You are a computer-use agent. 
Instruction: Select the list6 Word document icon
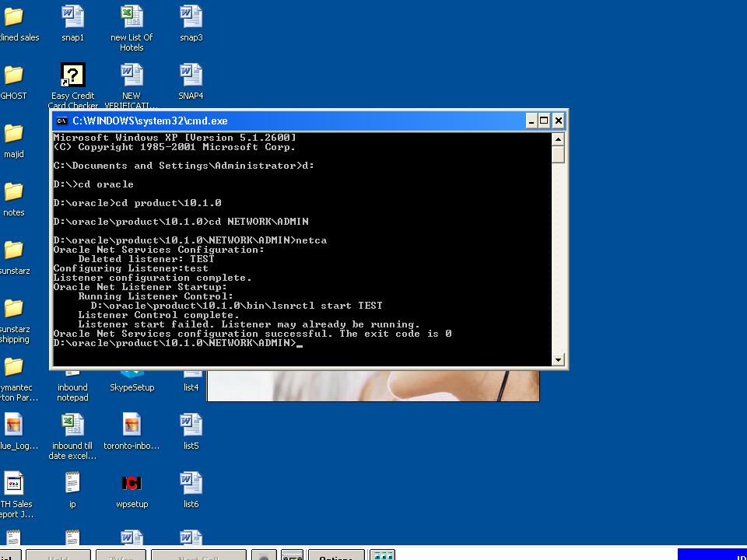pyautogui.click(x=191, y=483)
